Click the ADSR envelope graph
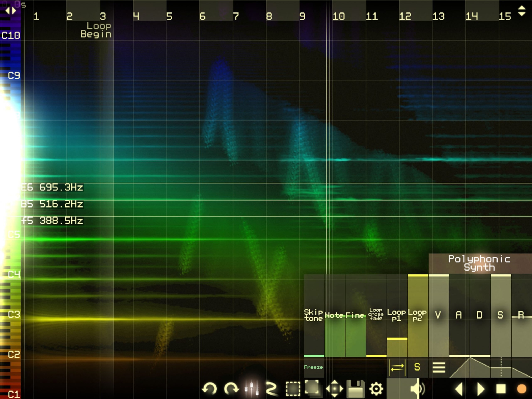This screenshot has height=399, width=532. [491, 367]
